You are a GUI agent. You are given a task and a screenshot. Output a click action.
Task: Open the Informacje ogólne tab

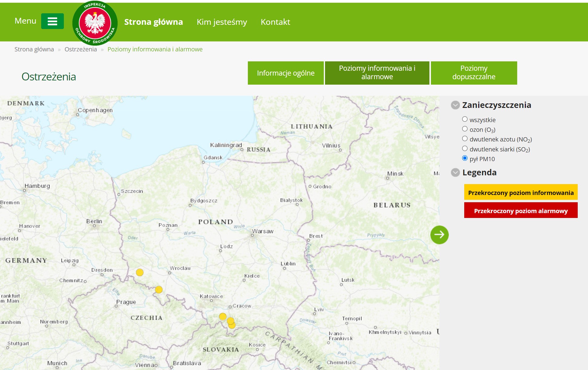[x=286, y=73]
